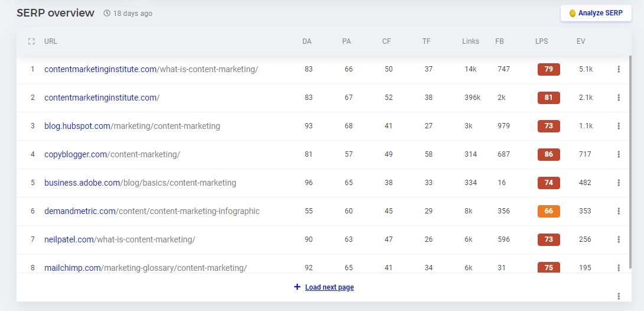Viewport: 644px width, 311px height.
Task: Click the Analyze SERP button
Action: coord(596,13)
